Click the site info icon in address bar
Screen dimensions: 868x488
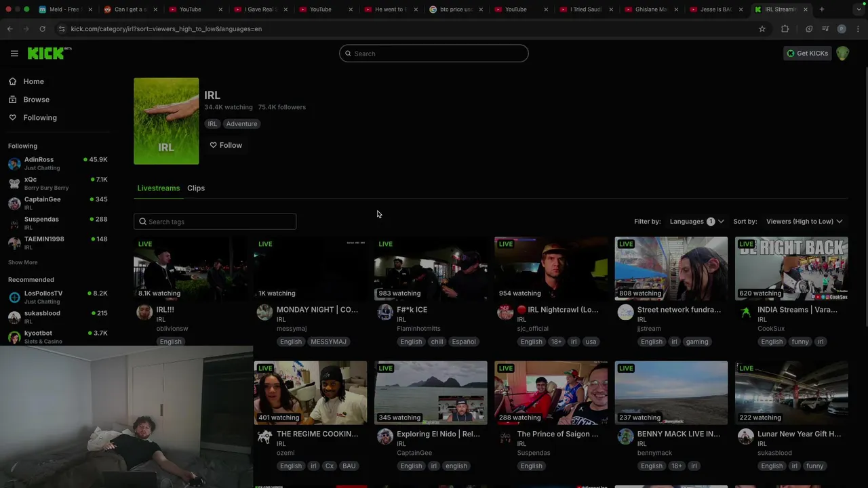pyautogui.click(x=62, y=29)
